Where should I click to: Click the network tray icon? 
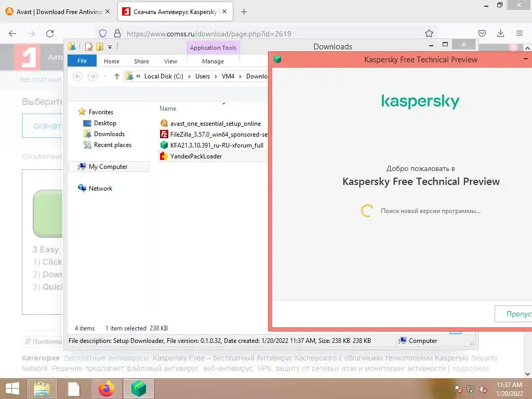click(x=471, y=389)
